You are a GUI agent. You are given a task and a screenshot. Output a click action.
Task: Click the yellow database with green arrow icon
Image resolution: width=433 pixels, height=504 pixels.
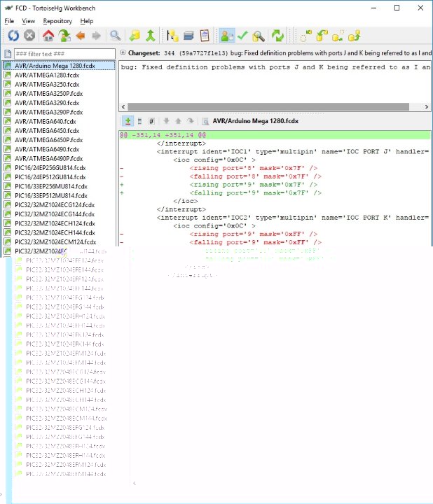pos(135,36)
